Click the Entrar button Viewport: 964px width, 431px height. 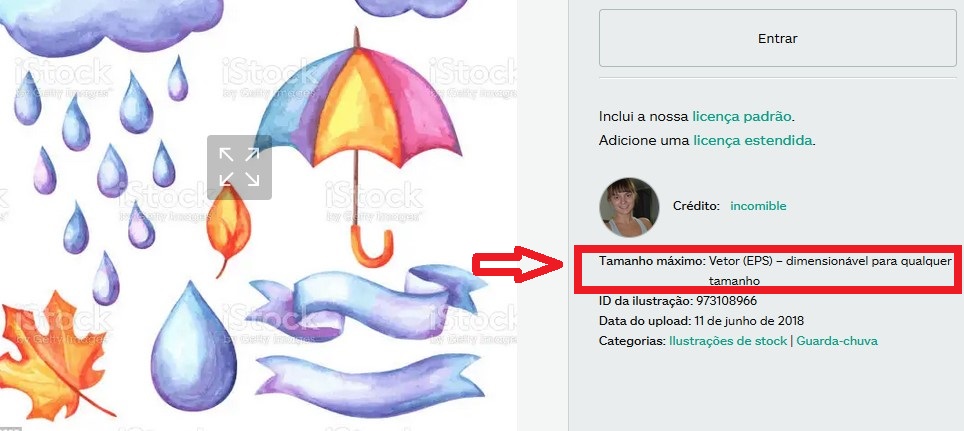778,38
